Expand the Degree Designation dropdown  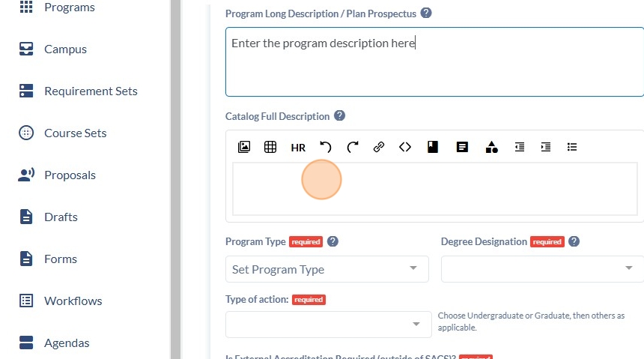(542, 269)
